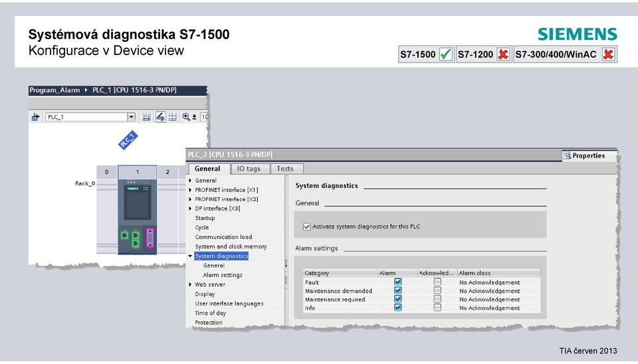The height and width of the screenshot is (364, 638).
Task: Click Info row's No Acknowledgement alarm class
Action: 490,308
